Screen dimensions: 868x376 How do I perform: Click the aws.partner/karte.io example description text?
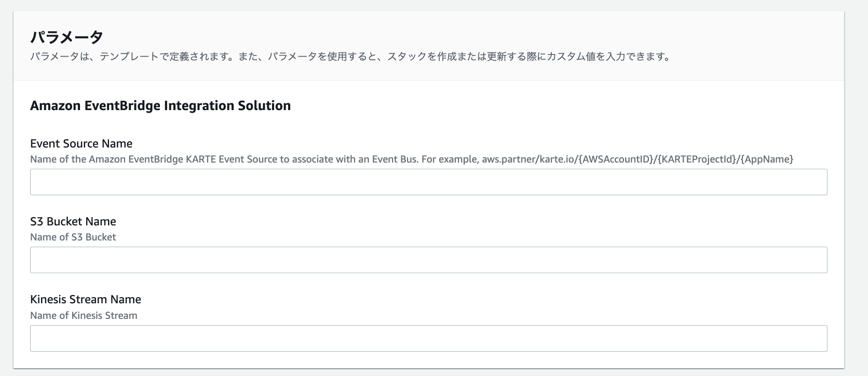[x=412, y=159]
